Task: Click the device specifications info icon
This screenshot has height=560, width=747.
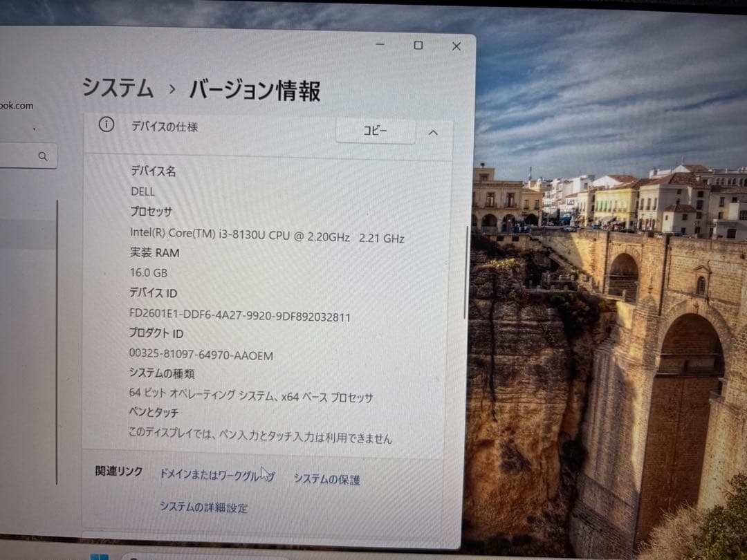Action: click(105, 127)
